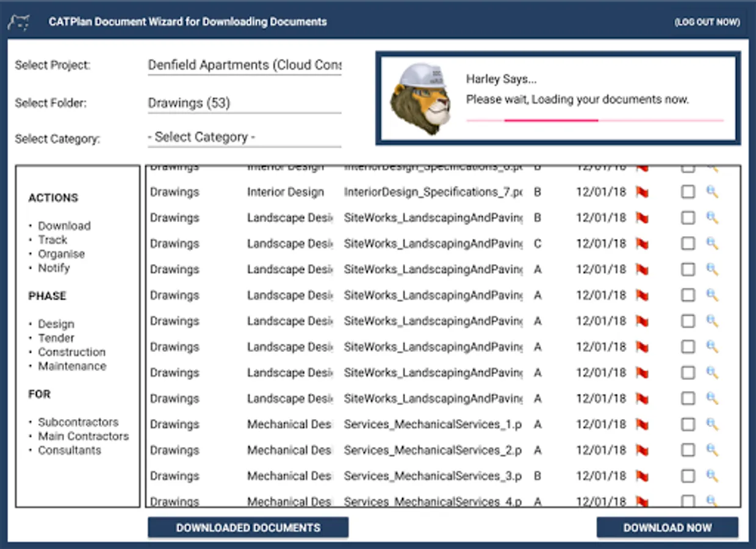
Task: Click the red flag for Services_MechanicalServices_1
Action: pos(642,424)
